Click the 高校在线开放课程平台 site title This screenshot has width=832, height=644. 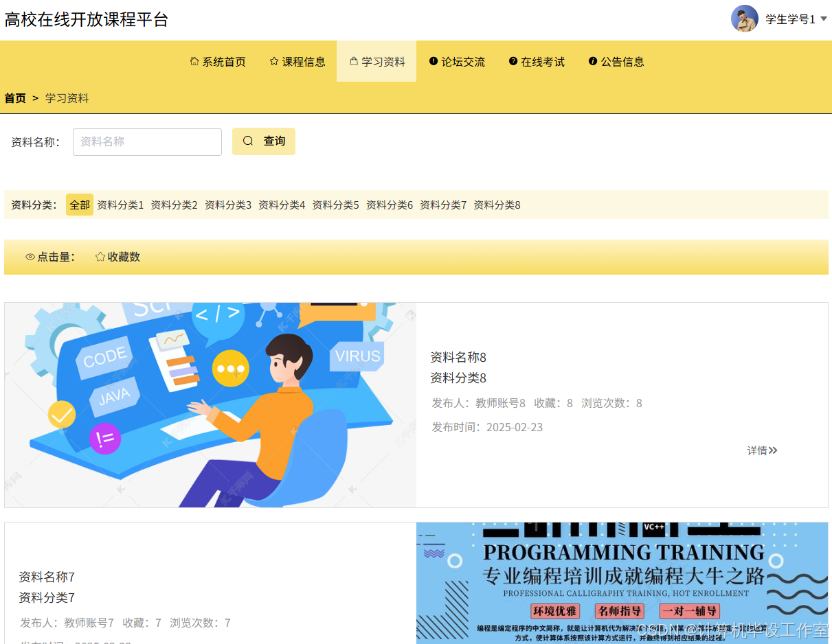(x=87, y=19)
